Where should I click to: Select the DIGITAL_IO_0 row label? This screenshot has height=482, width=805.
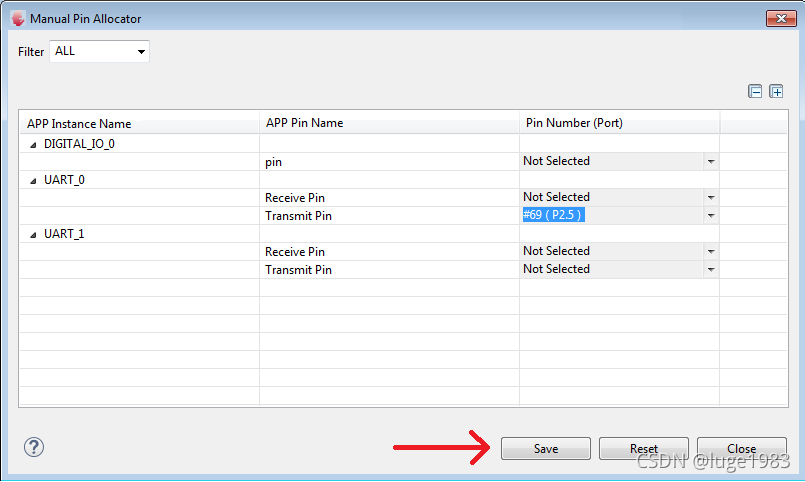(x=79, y=144)
